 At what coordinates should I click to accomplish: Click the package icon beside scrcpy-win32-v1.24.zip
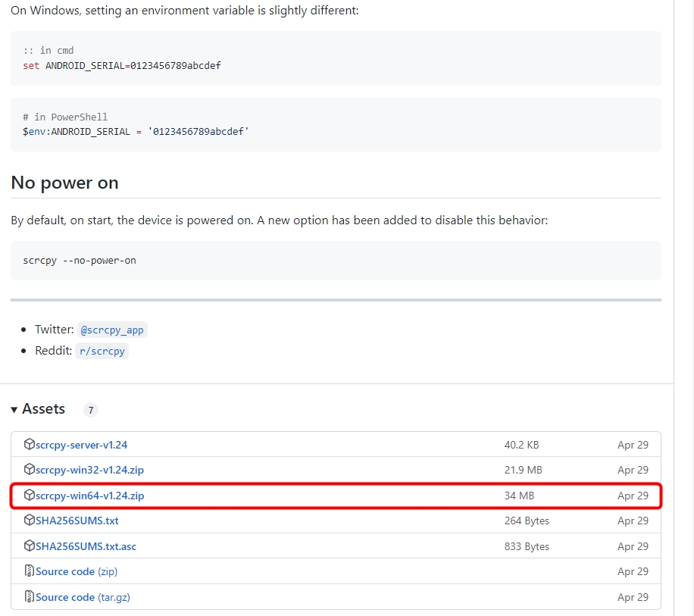click(x=30, y=469)
